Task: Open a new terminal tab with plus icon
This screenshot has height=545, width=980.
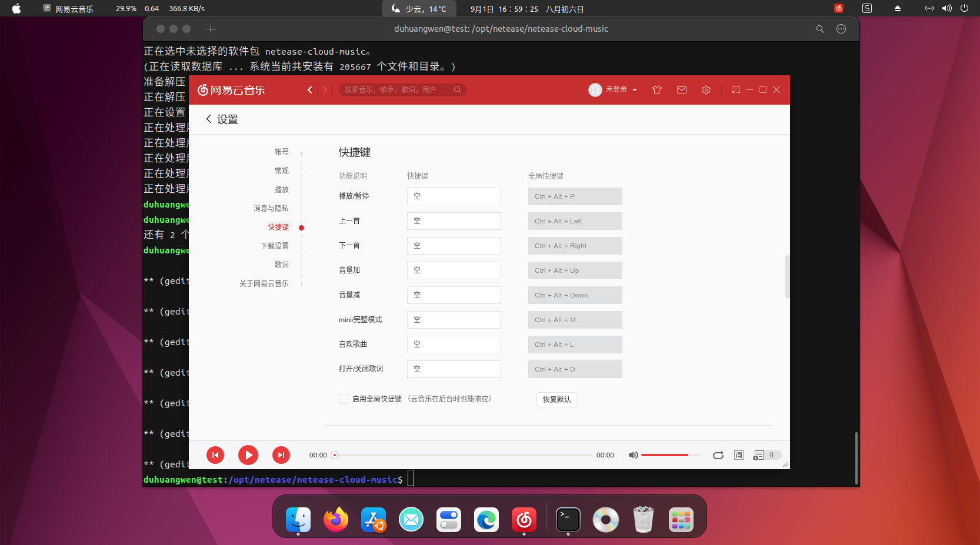Action: [x=211, y=29]
